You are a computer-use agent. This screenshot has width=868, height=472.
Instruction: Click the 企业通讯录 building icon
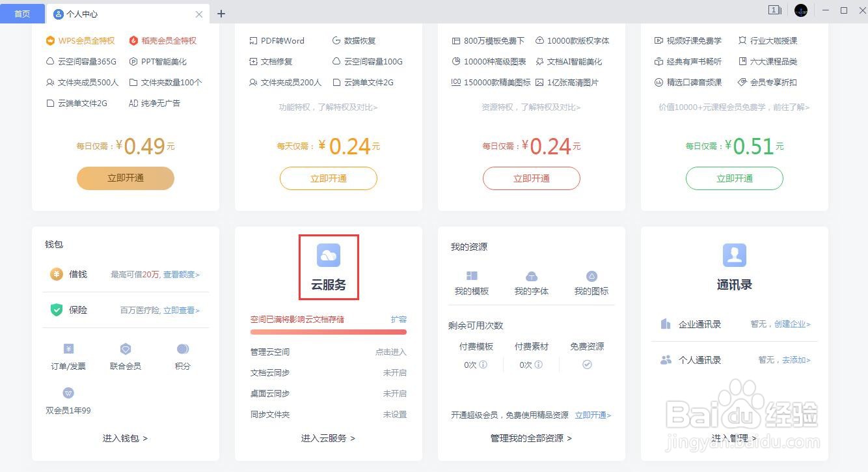pyautogui.click(x=665, y=324)
